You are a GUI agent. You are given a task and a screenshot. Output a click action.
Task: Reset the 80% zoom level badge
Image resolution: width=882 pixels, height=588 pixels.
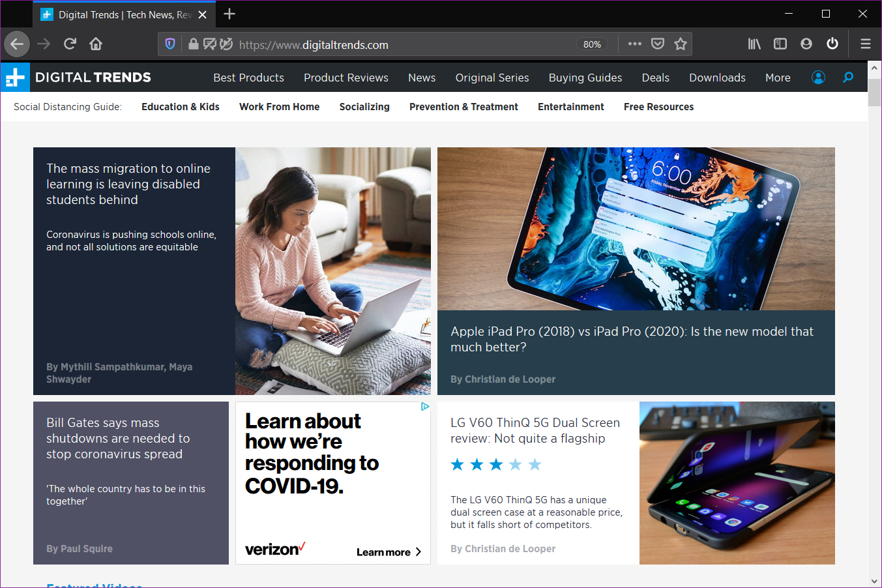pos(592,44)
